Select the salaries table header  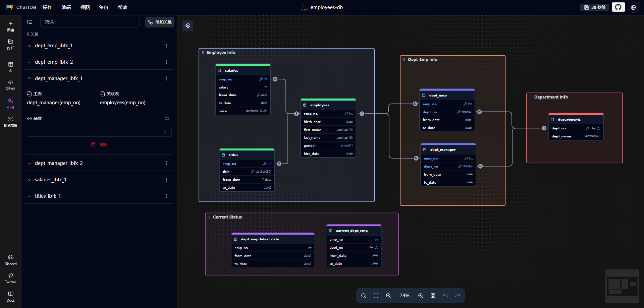coord(243,70)
